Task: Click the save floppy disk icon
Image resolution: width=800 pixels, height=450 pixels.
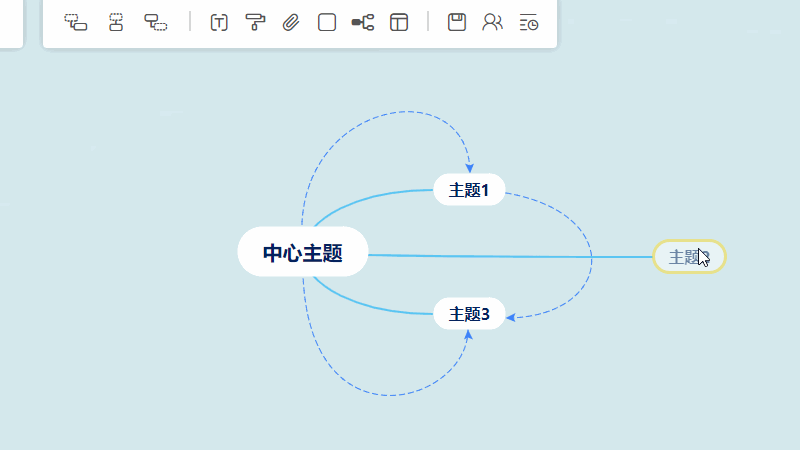Action: pos(457,22)
